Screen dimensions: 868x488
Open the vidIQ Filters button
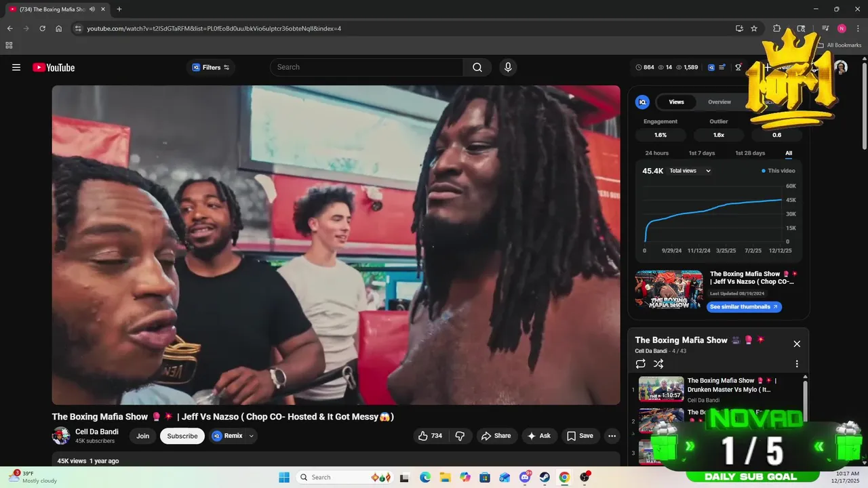click(x=211, y=67)
